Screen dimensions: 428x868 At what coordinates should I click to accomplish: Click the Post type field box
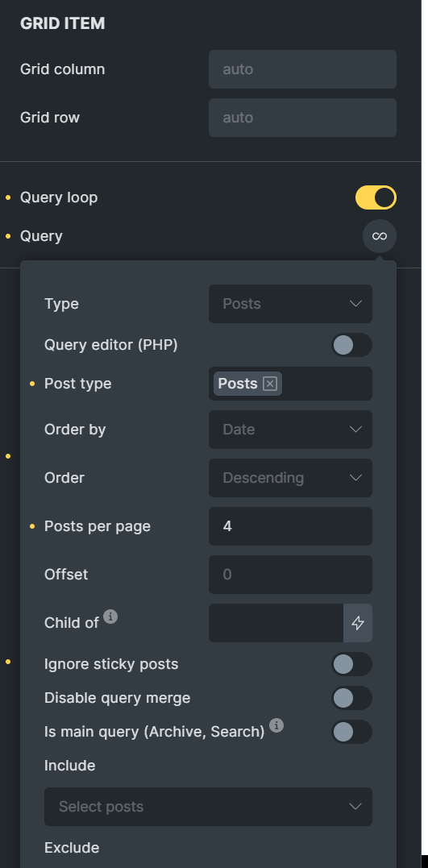coord(290,384)
